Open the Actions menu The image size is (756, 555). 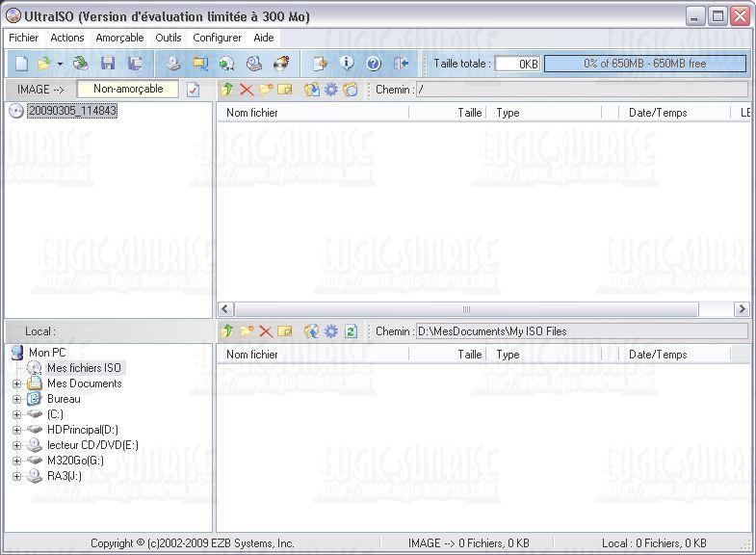coord(67,38)
